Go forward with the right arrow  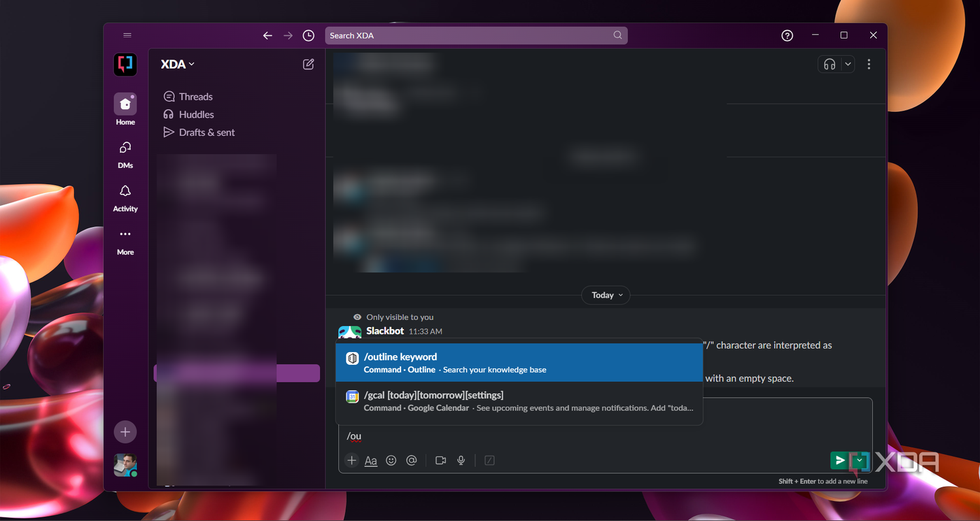coord(288,36)
